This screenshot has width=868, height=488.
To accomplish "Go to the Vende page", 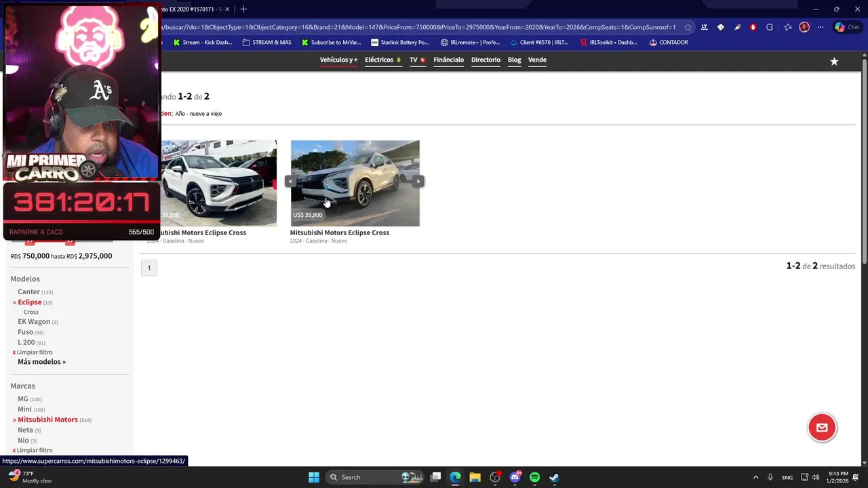I will [x=537, y=60].
